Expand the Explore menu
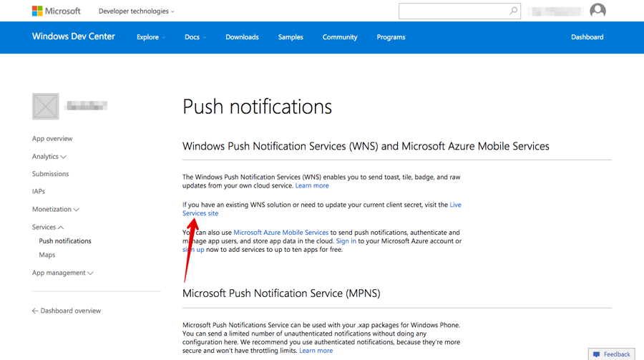This screenshot has width=644, height=360. pos(150,37)
